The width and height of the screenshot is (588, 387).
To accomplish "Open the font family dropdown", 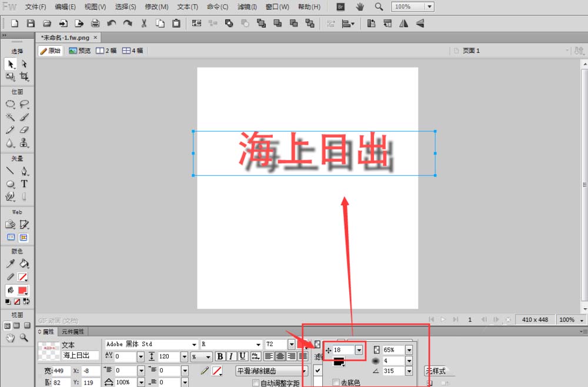I will click(x=194, y=344).
